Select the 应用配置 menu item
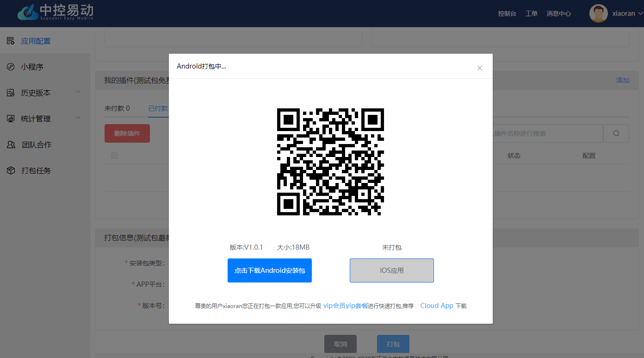Screen dimensions: 644x358 (x=45, y=41)
